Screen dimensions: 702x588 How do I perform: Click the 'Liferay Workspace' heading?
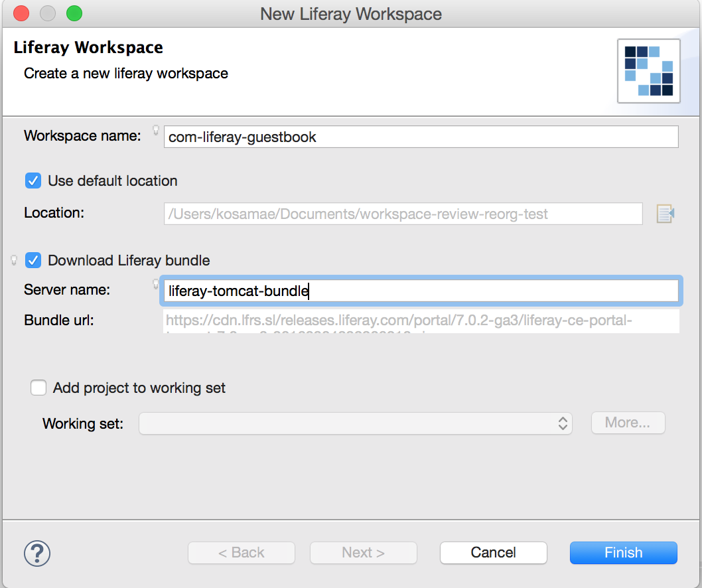[88, 48]
